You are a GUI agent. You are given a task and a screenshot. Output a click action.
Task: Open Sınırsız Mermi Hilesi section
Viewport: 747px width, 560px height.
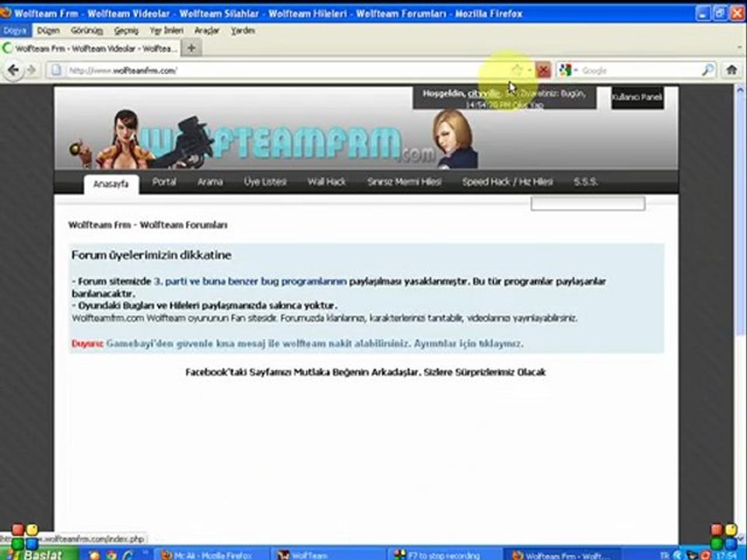pos(405,181)
